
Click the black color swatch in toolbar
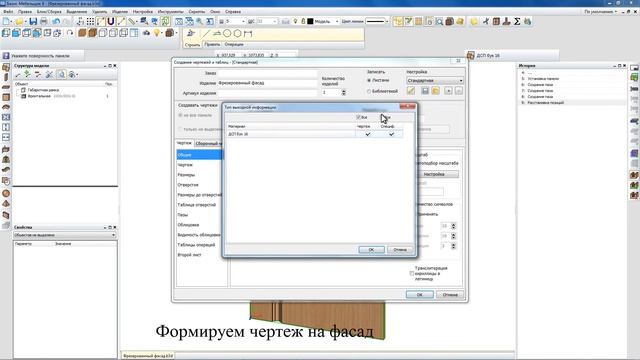[x=310, y=21]
